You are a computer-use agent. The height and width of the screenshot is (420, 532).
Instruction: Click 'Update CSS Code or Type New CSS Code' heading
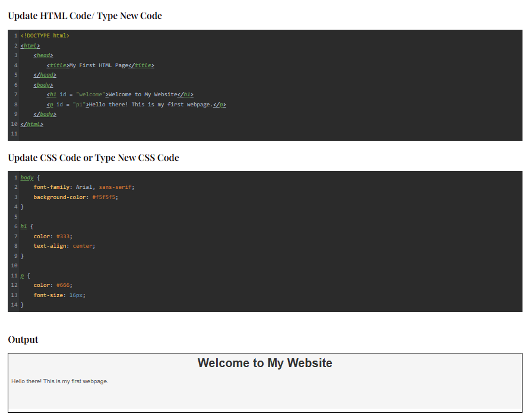point(94,158)
